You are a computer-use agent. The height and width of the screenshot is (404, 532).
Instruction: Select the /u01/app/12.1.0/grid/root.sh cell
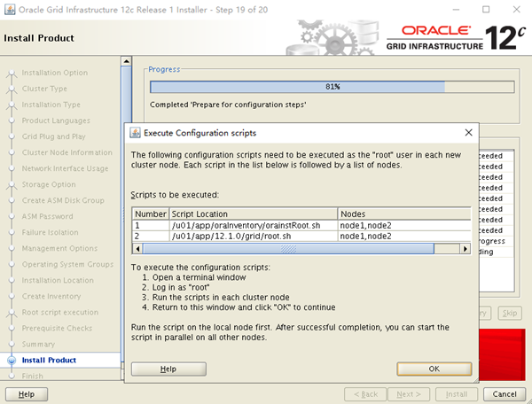coord(253,236)
